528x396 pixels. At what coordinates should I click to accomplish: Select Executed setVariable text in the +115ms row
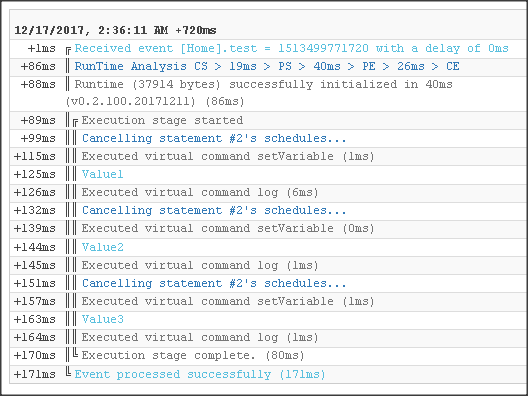click(x=228, y=156)
